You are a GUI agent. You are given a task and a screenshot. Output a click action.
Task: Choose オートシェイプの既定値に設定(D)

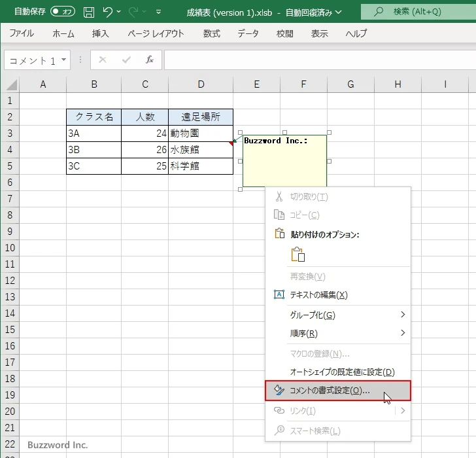coord(338,372)
